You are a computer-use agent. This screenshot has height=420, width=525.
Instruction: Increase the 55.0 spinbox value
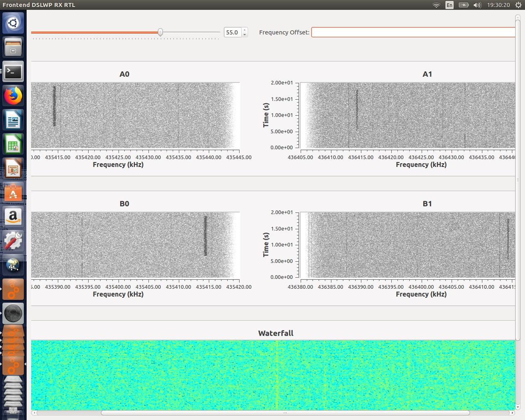(245, 30)
